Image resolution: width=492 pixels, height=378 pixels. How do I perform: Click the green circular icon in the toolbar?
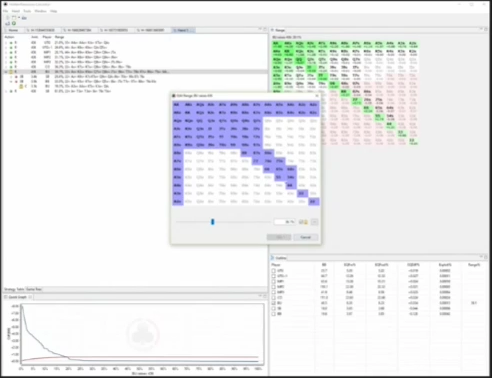[x=14, y=23]
